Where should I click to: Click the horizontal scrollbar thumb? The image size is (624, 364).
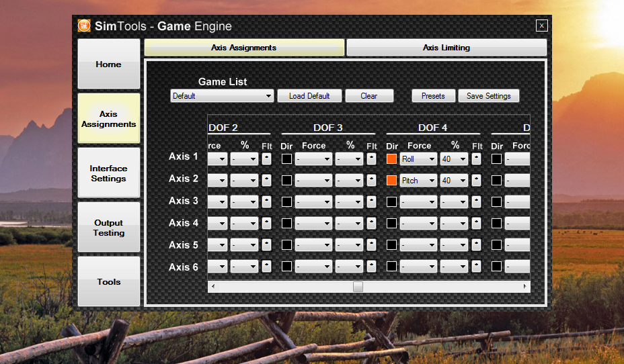(x=358, y=287)
